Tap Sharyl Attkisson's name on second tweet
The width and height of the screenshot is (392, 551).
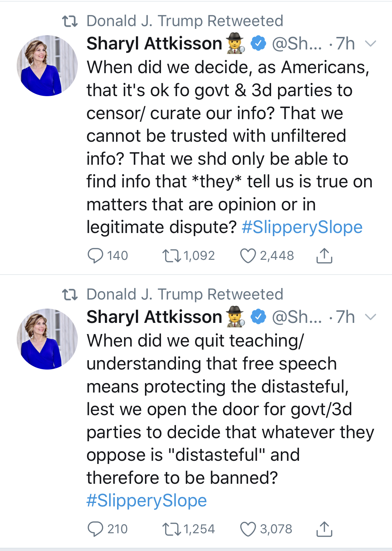154,317
